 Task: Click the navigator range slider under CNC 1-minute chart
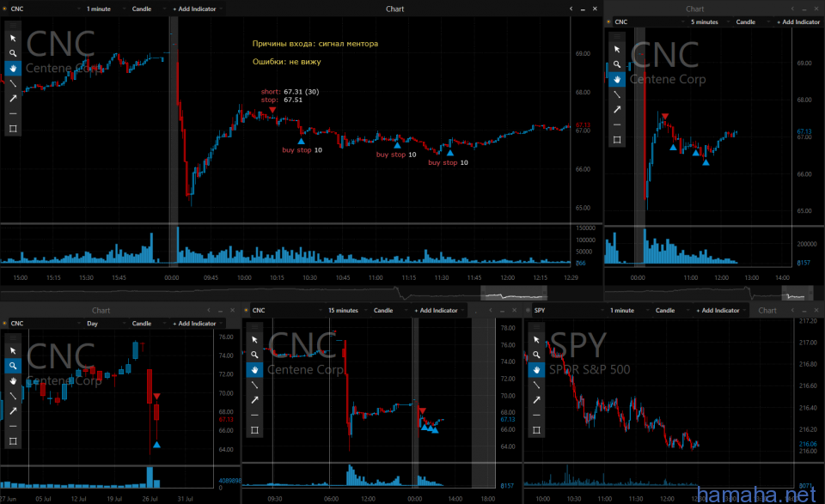[x=514, y=293]
